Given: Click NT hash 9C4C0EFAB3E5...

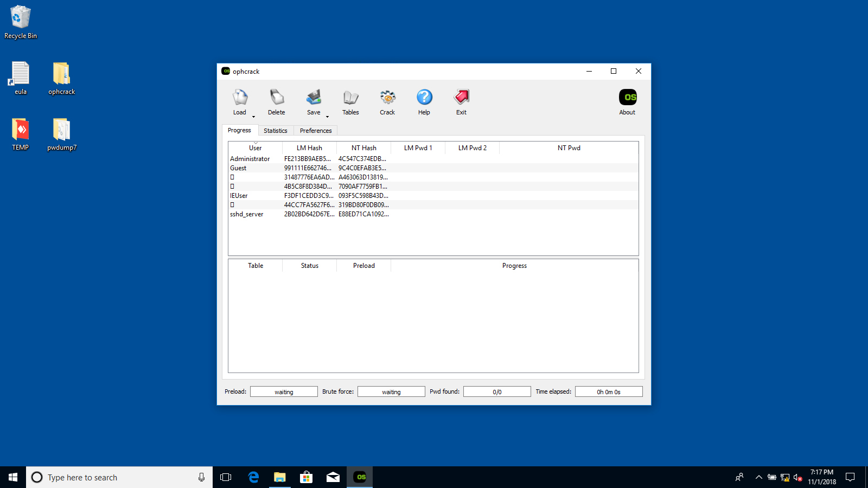Looking at the screenshot, I should (362, 168).
